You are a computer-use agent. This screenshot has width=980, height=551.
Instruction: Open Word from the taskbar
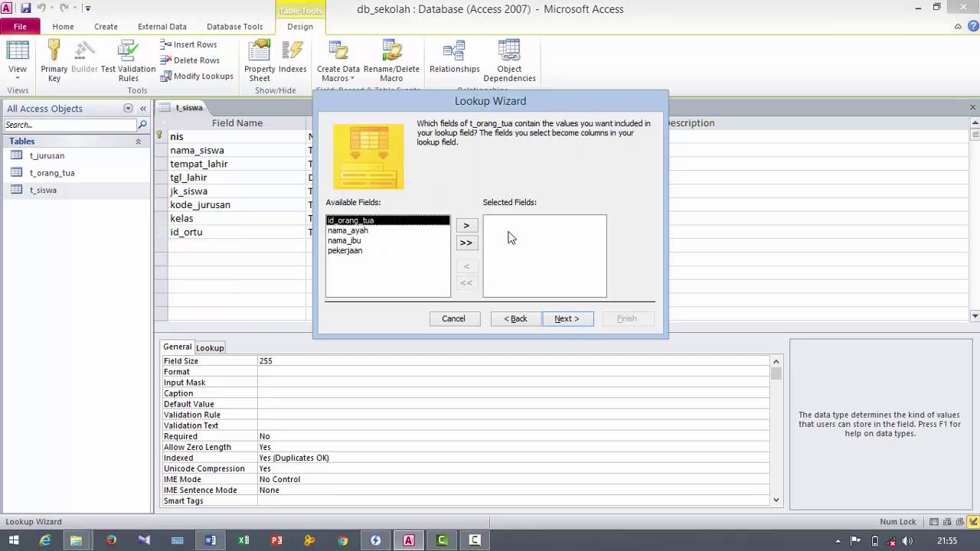point(211,540)
